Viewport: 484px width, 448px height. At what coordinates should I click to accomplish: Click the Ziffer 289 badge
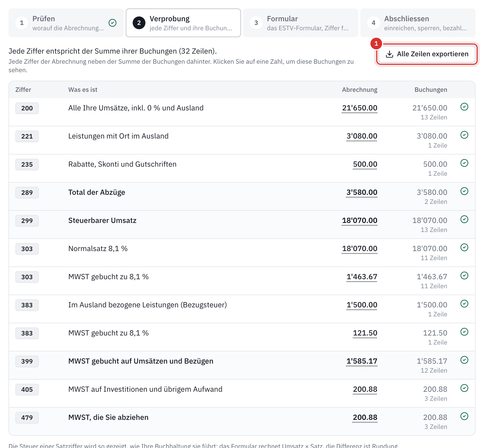point(27,193)
